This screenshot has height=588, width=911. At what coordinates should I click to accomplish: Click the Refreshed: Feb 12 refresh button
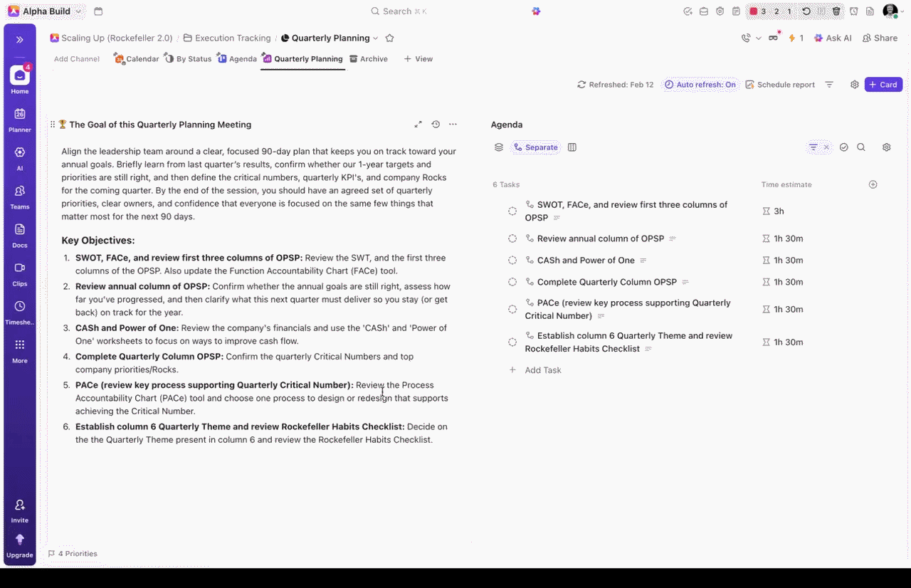[615, 85]
